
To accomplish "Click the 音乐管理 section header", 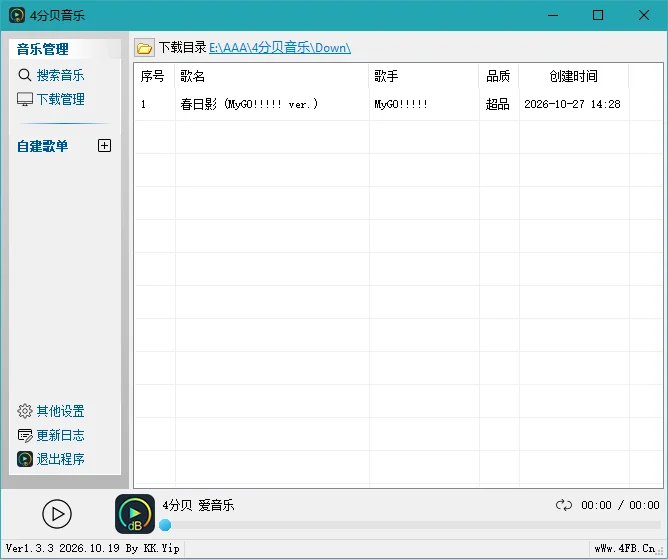I will point(43,49).
